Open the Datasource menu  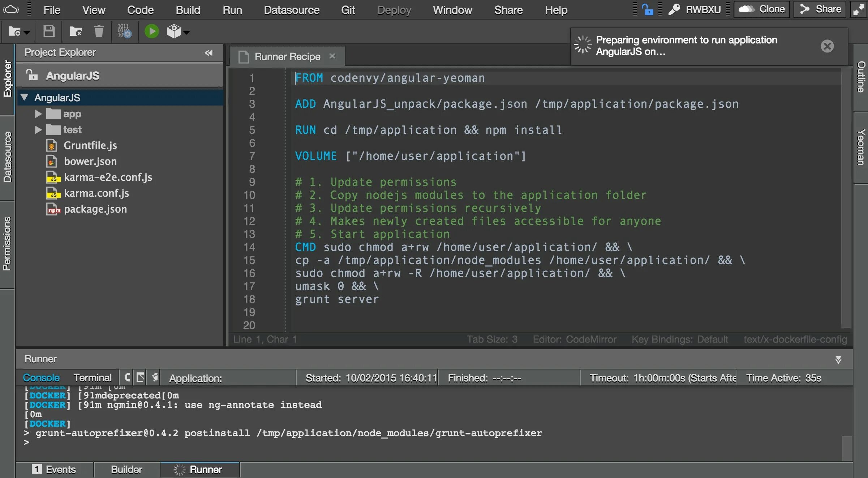pyautogui.click(x=291, y=10)
